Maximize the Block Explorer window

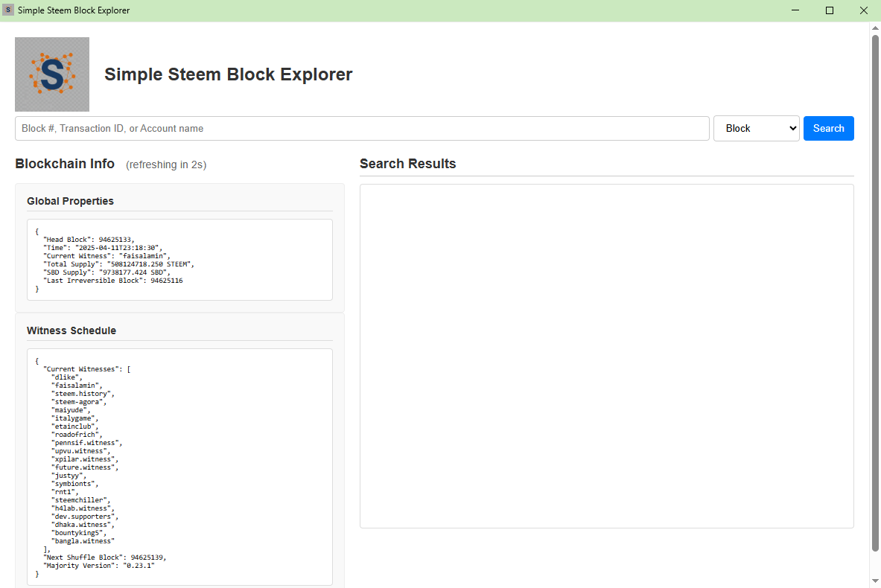830,10
